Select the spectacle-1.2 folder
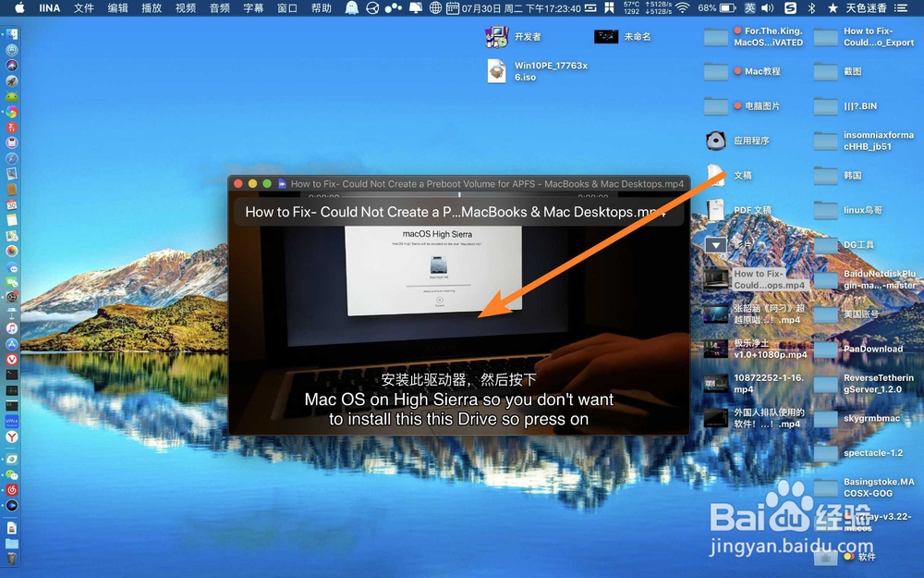 coord(858,453)
